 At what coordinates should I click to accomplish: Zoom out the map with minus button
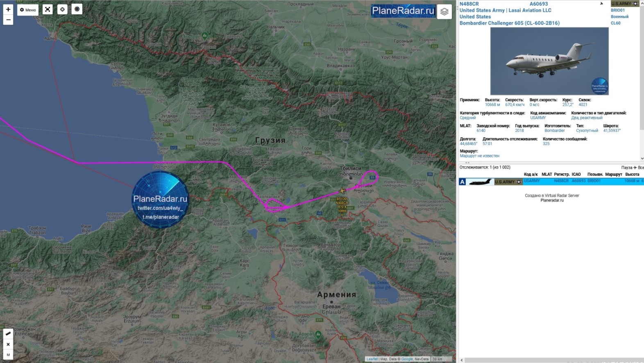(8, 20)
